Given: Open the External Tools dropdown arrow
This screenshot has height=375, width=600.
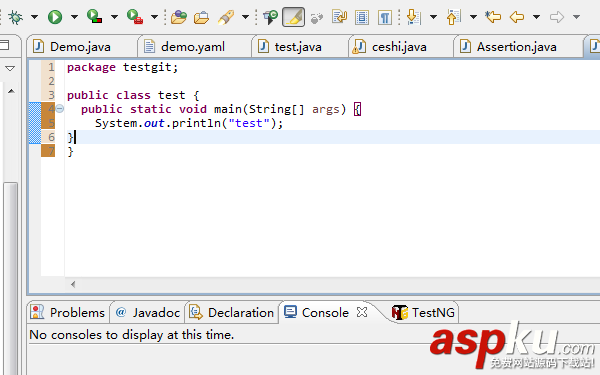Looking at the screenshot, I should [x=154, y=17].
